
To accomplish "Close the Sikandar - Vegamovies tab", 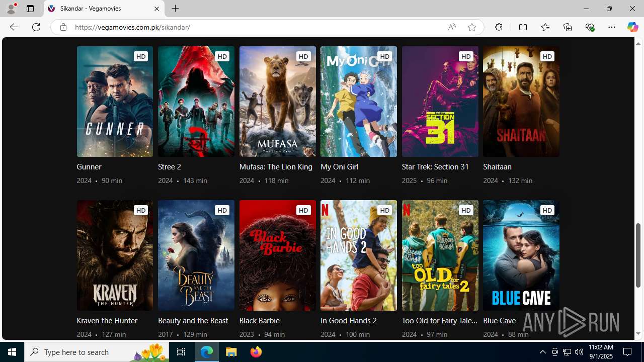I will pos(156,9).
